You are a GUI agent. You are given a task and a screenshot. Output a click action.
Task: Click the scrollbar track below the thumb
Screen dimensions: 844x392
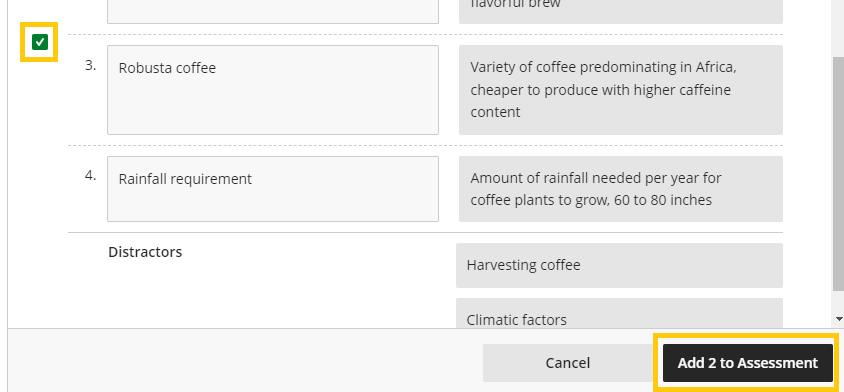pos(839,303)
